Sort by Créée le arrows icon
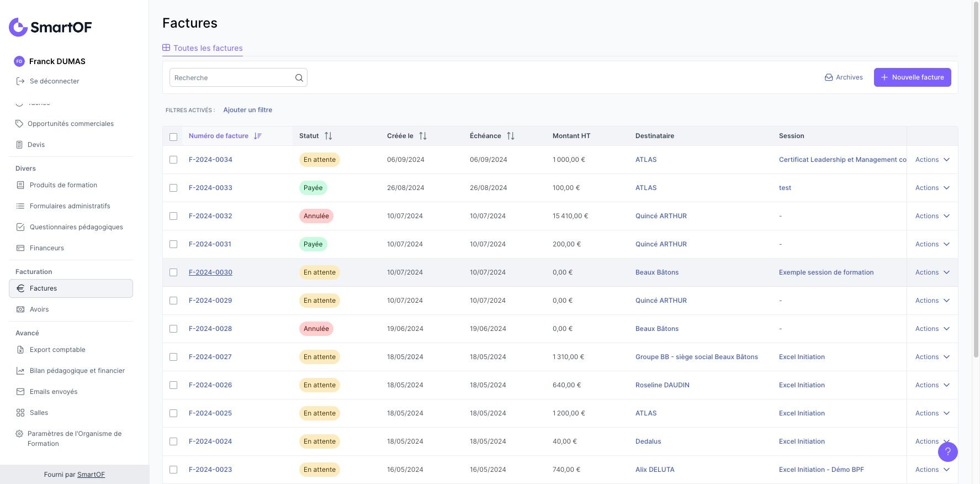 tap(422, 136)
